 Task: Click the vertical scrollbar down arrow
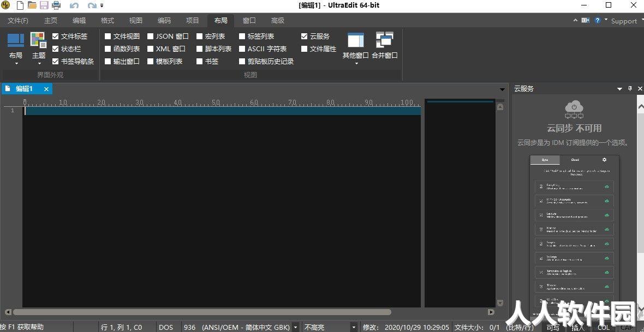point(500,303)
